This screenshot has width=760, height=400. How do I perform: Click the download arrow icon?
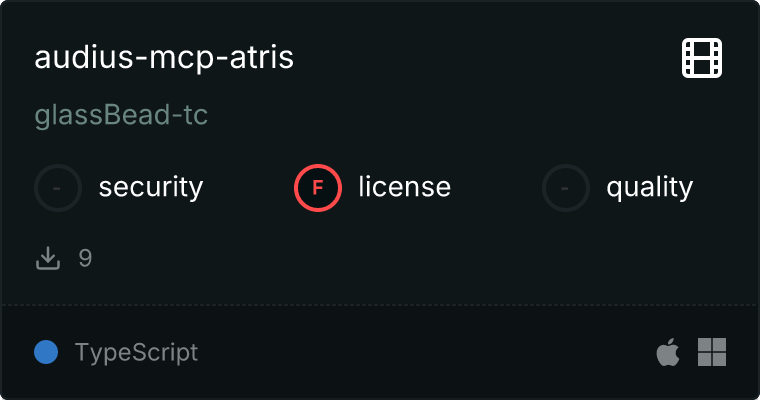click(x=48, y=258)
